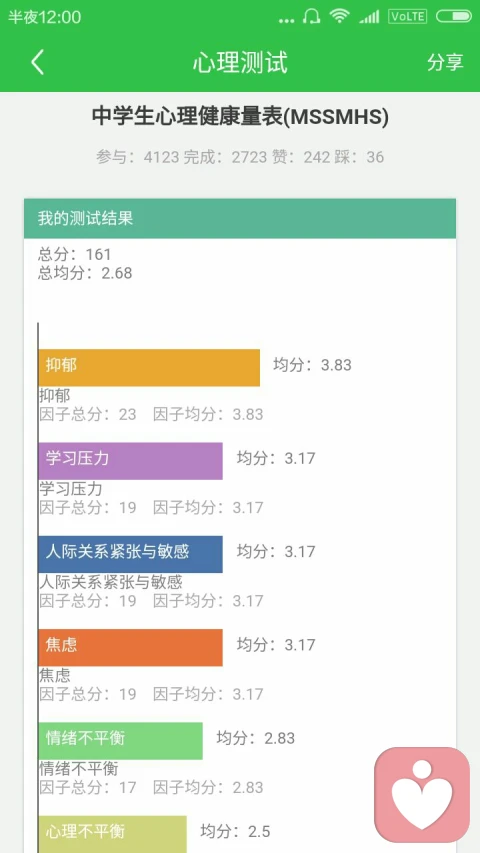Tap the 中学生心理健康量表(MSSMHS) heading
Screen dimensions: 480x853
[x=240, y=117]
